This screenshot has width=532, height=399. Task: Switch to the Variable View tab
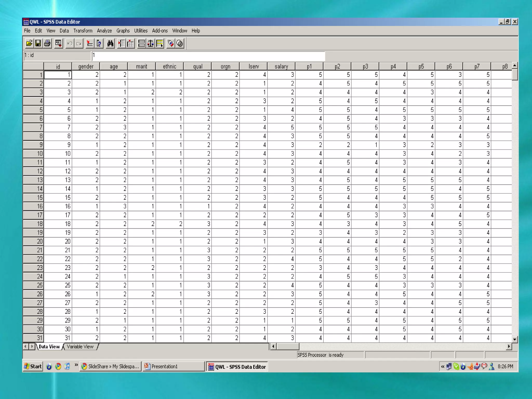tap(80, 347)
